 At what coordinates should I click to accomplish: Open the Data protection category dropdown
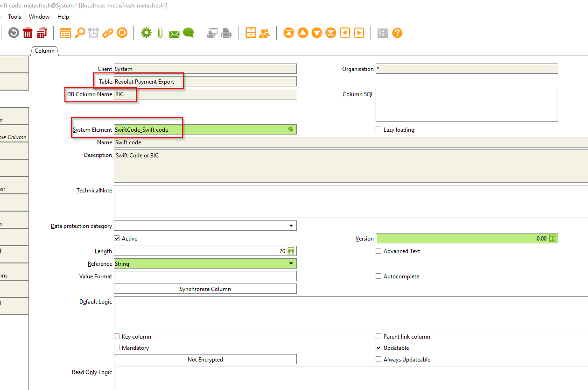pos(291,226)
